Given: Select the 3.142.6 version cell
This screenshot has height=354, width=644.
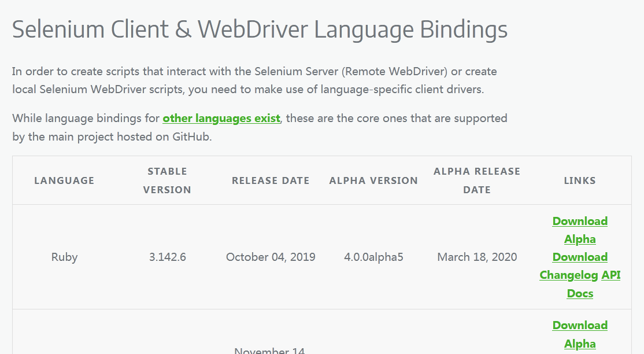Looking at the screenshot, I should tap(168, 257).
